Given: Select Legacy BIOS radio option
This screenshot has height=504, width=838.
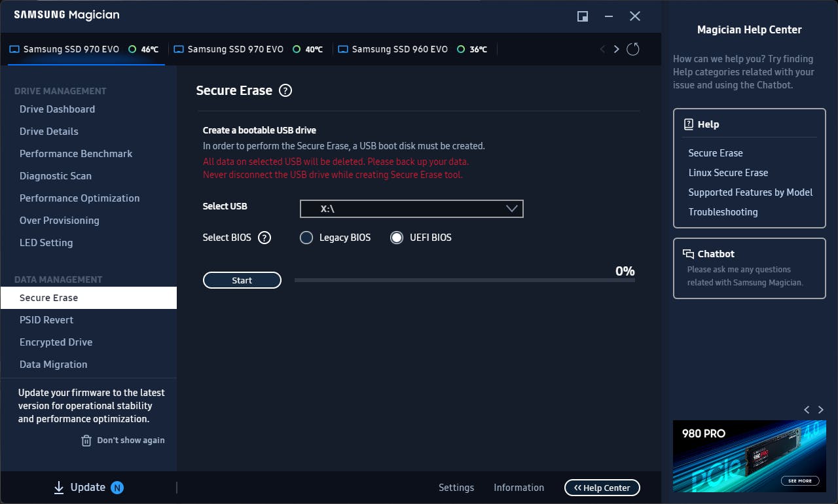Looking at the screenshot, I should coord(306,238).
